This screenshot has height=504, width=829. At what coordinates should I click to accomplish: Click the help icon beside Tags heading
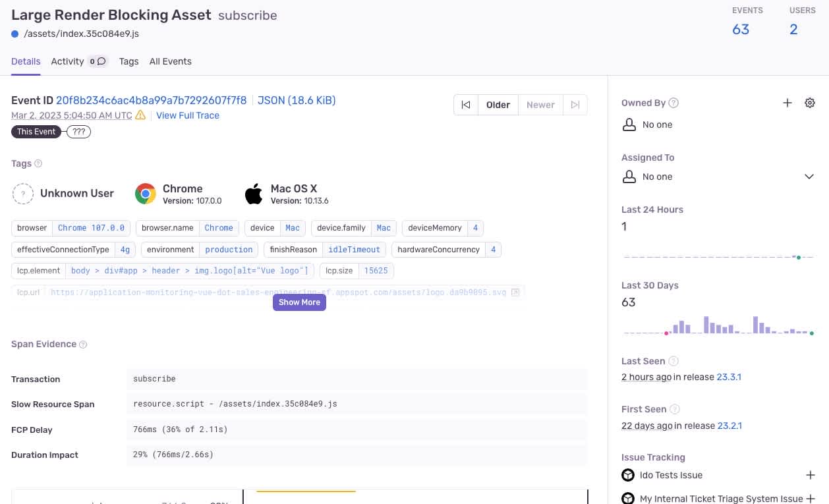38,163
